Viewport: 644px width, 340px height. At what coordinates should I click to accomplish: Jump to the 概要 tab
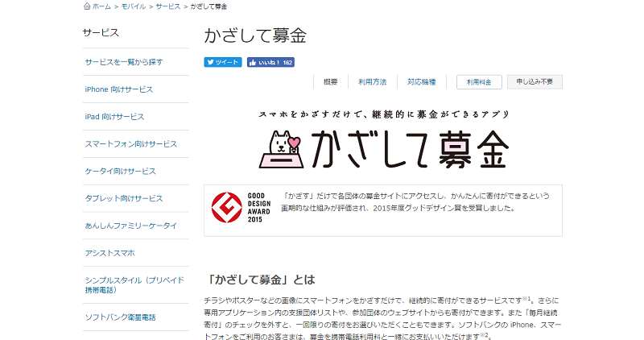pos(330,82)
